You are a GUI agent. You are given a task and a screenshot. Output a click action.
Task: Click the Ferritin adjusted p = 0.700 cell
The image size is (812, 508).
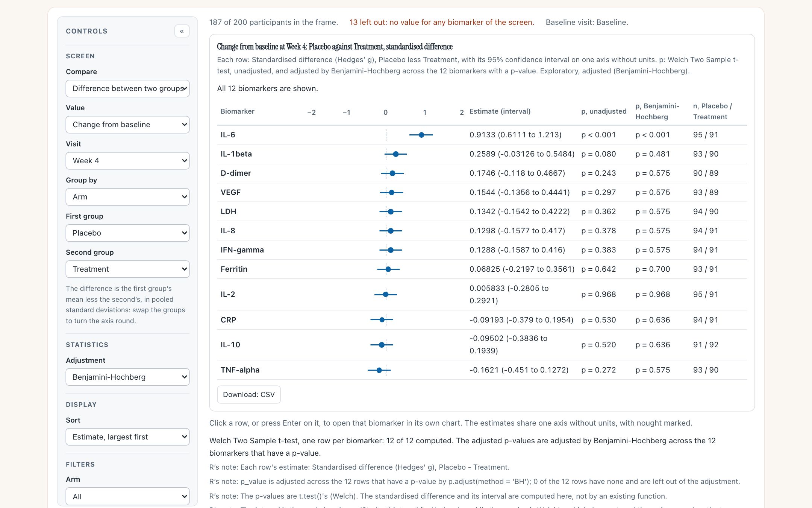(x=653, y=269)
